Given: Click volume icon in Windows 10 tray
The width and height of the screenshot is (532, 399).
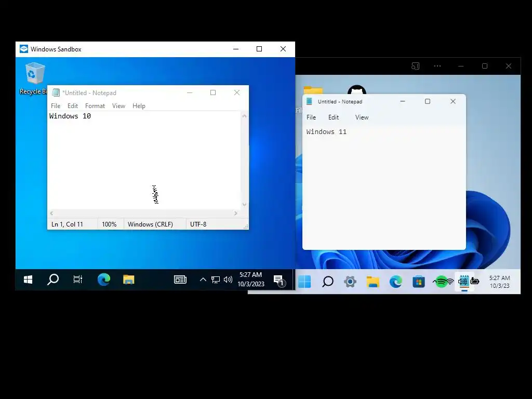Looking at the screenshot, I should point(228,280).
